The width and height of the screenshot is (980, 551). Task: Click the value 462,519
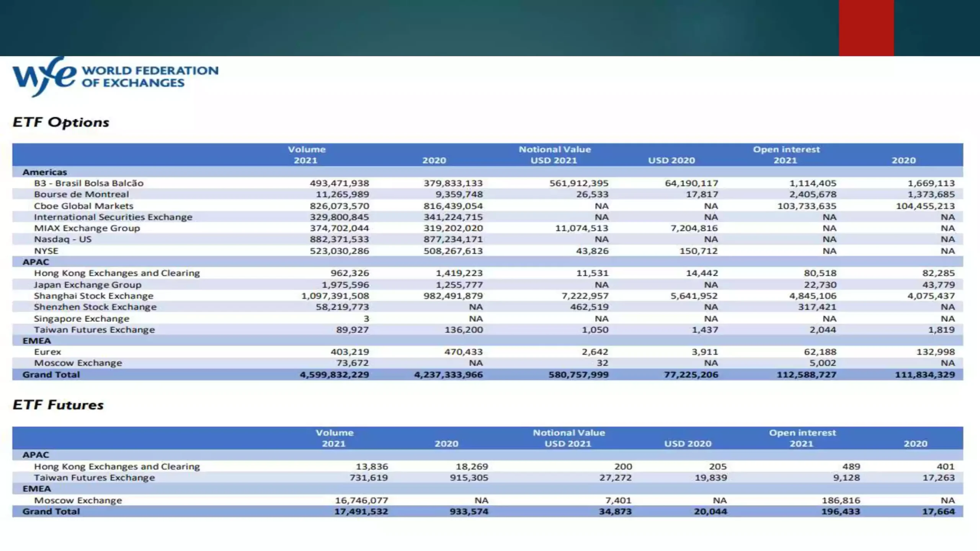590,307
